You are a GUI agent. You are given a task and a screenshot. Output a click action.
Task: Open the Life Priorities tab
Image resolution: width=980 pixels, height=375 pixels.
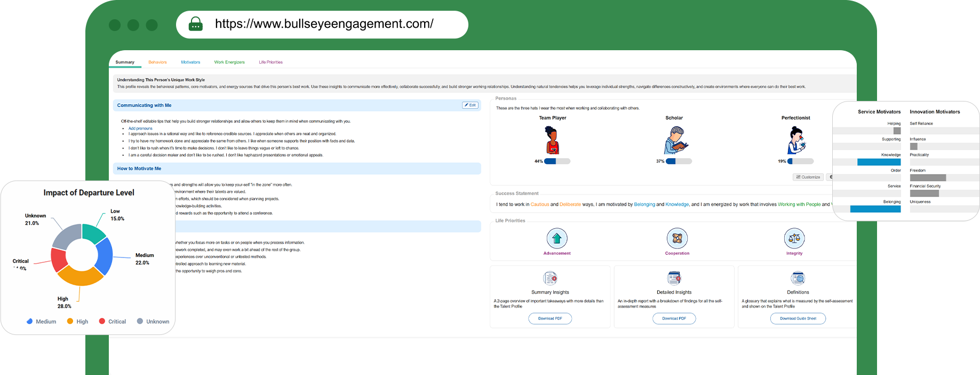coord(271,62)
